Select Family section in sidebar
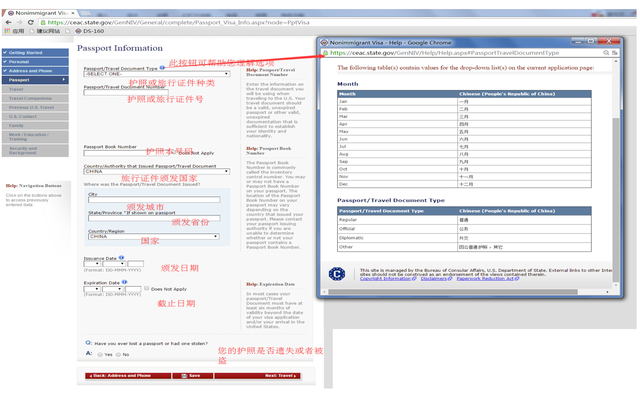640x397 pixels. pyautogui.click(x=35, y=126)
